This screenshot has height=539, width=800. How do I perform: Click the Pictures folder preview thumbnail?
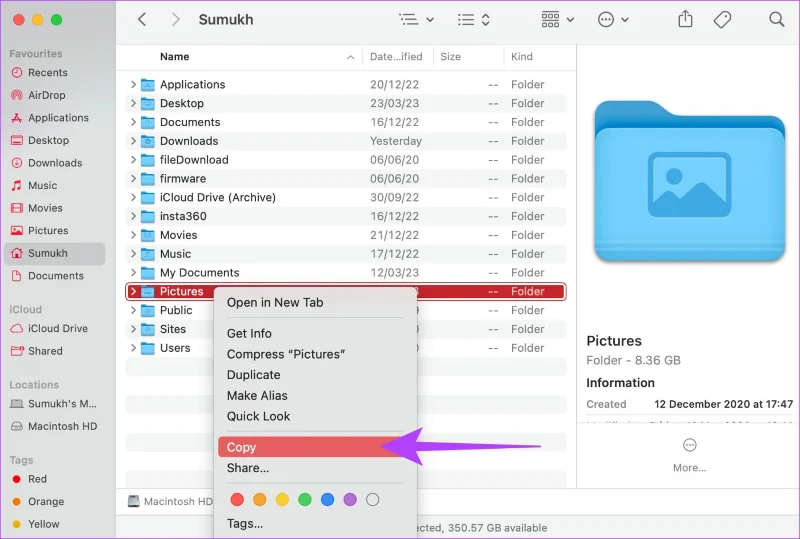tap(689, 182)
